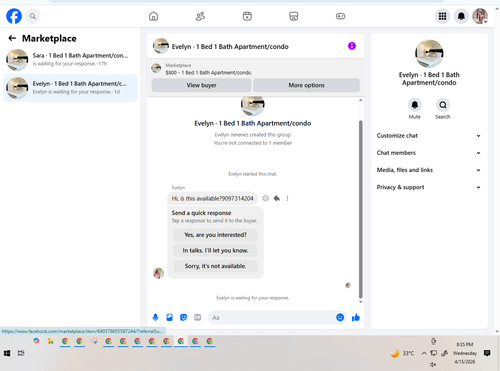
Task: Send quick reply 'Yes, are you interested?'
Action: click(x=215, y=235)
